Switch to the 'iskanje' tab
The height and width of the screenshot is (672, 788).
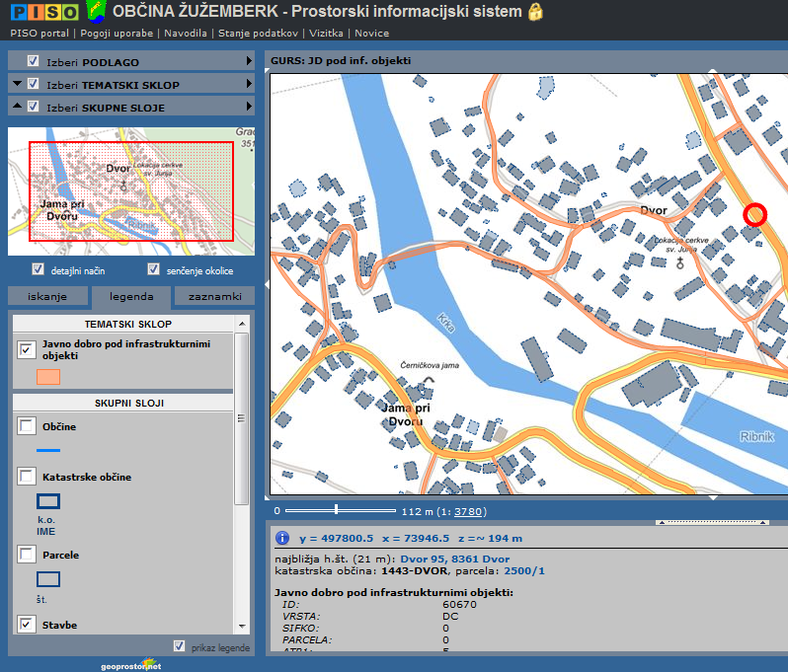pos(47,296)
